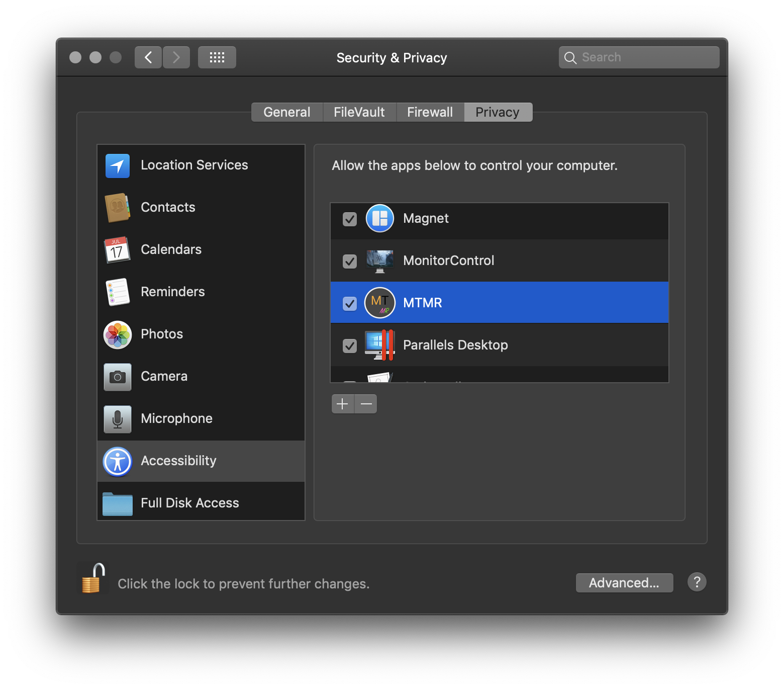
Task: Click the Camera privacy icon
Action: [x=117, y=377]
